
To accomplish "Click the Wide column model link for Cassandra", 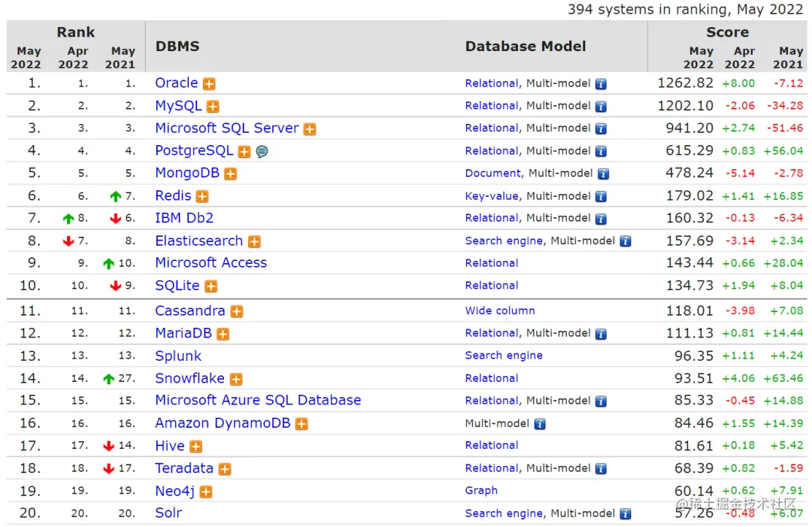I will 500,310.
